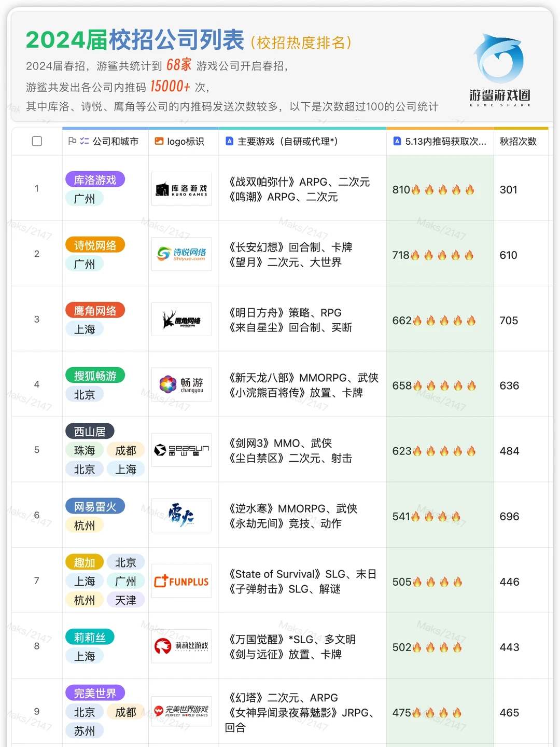Screen dimensions: 560x747
Task: Select the 5.13内推码获取次 column header
Action: point(440,141)
